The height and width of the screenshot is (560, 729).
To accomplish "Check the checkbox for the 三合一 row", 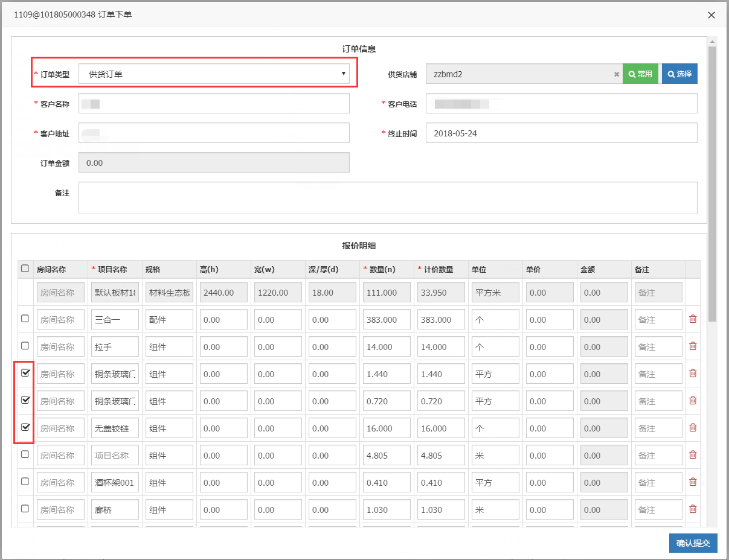I will click(25, 318).
